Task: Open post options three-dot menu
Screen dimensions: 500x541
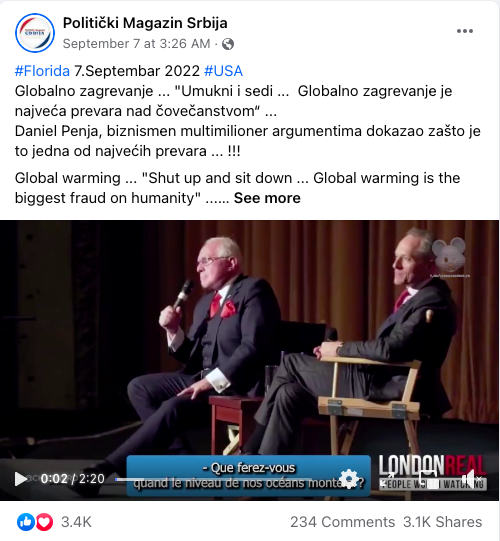Action: [464, 31]
